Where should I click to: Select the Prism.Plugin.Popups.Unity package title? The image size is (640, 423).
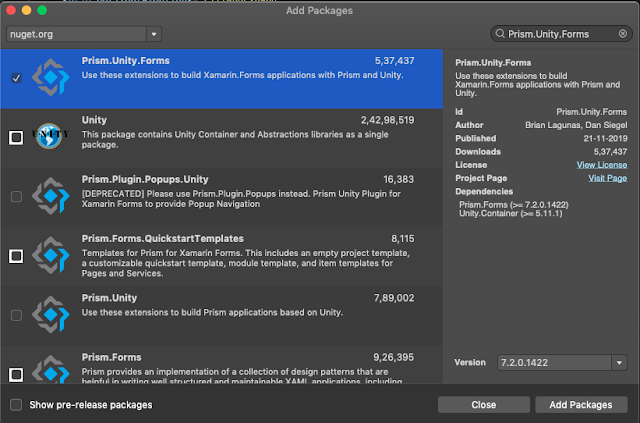pyautogui.click(x=145, y=179)
